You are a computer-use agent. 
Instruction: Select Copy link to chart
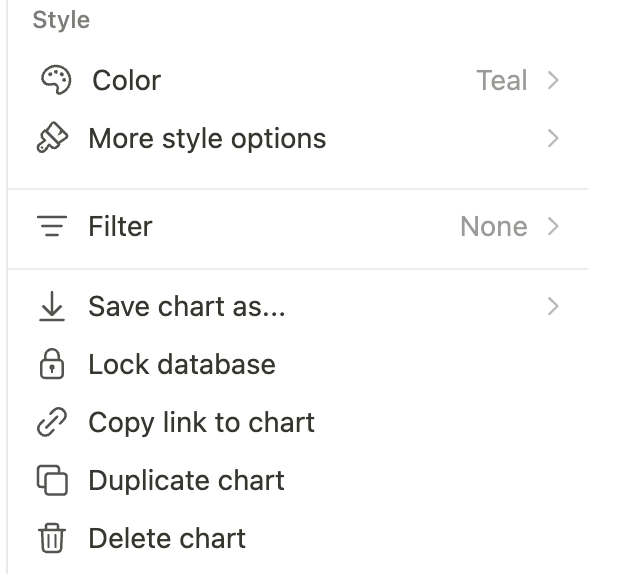pyautogui.click(x=201, y=423)
